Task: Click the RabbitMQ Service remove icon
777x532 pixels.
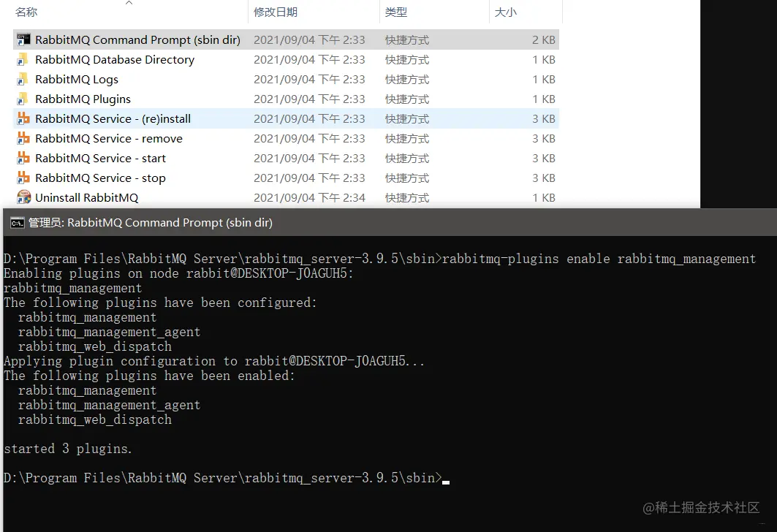Action: (23, 138)
